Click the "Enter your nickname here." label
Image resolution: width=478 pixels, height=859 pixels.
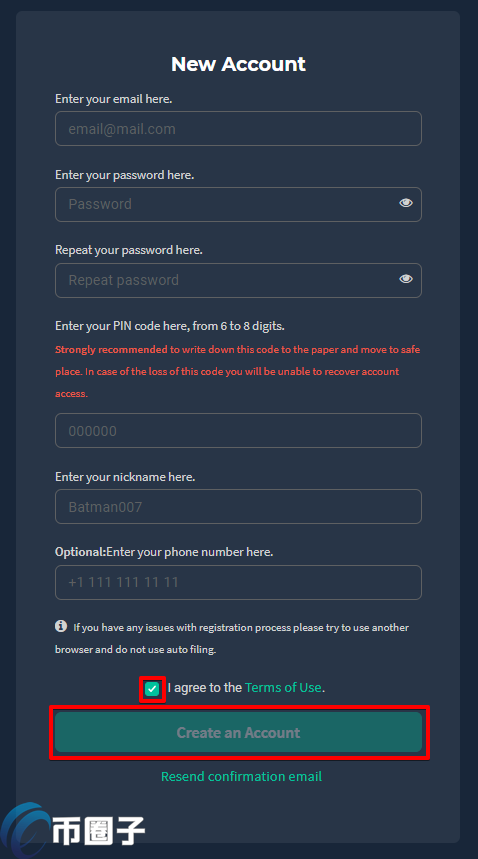click(125, 477)
